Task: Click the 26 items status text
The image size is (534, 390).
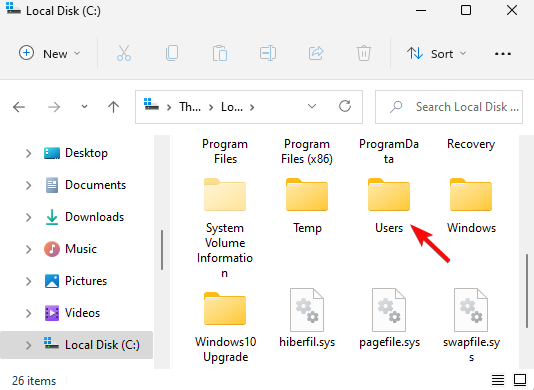Action: click(x=34, y=381)
